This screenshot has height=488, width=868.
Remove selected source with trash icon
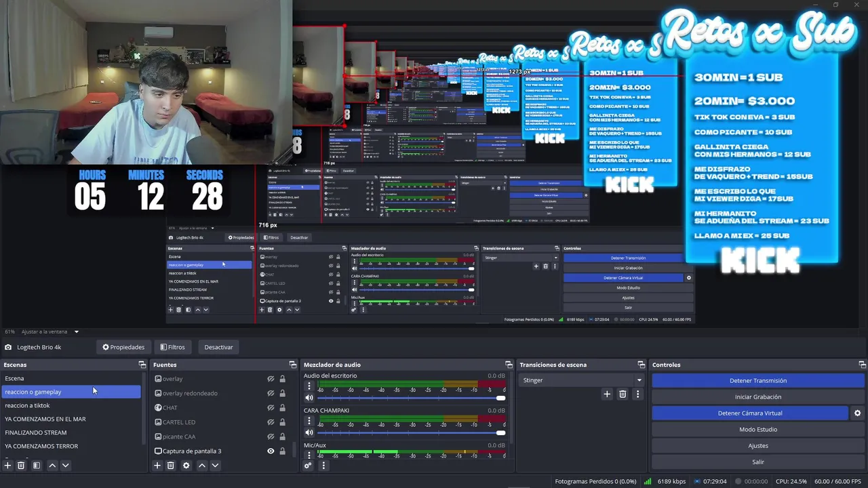[171, 466]
